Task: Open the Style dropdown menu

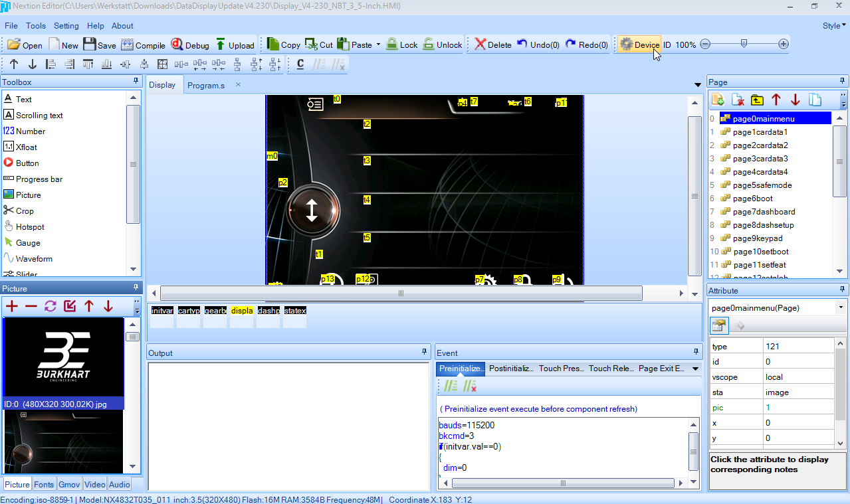Action: [x=834, y=26]
